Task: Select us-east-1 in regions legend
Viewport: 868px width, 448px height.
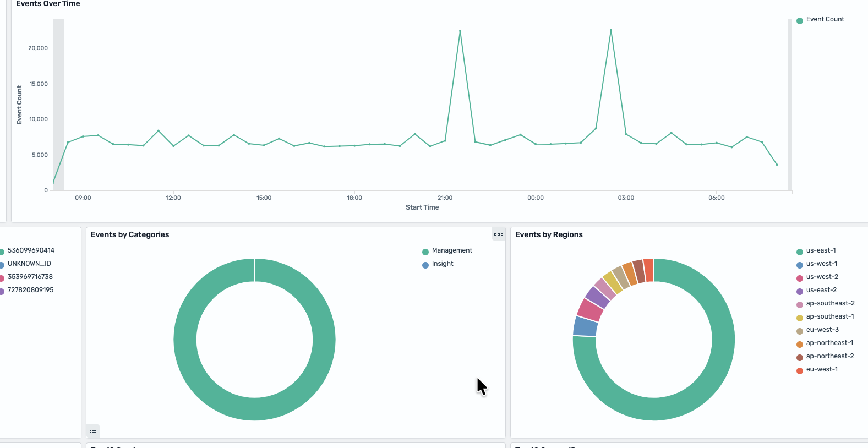Action: coord(821,250)
